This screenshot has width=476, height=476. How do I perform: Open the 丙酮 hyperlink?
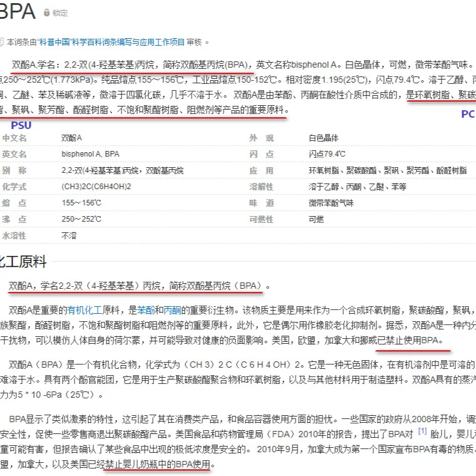172,310
